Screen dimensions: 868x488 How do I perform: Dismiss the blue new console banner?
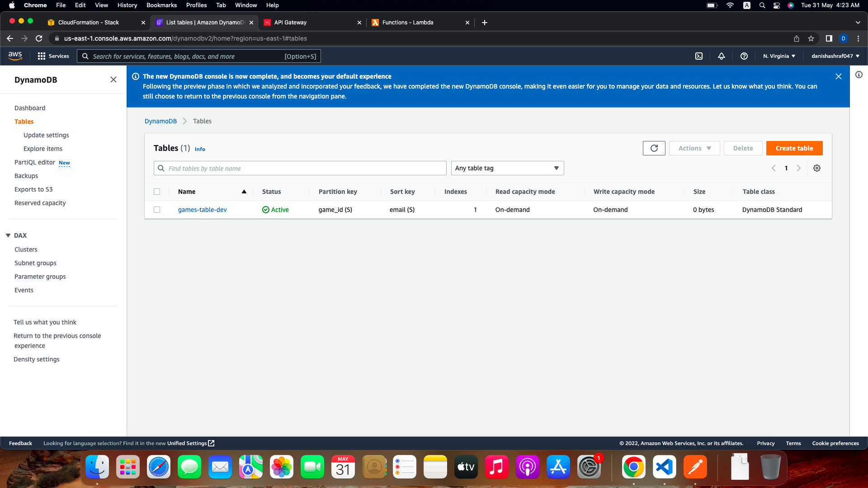[839, 76]
